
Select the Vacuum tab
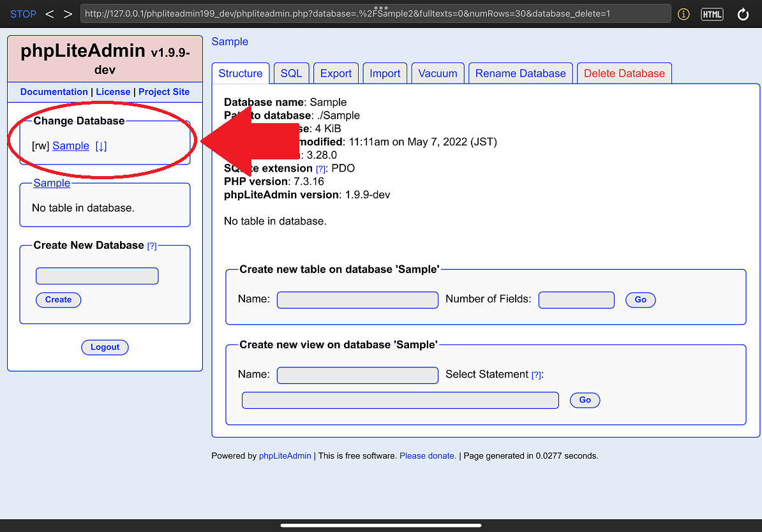coord(438,73)
